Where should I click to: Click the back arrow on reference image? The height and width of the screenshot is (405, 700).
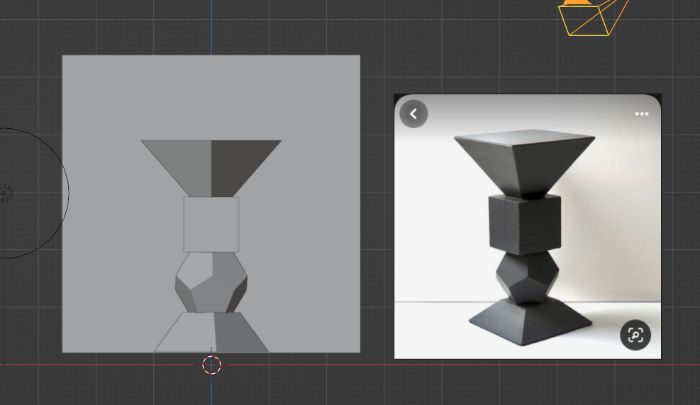413,114
